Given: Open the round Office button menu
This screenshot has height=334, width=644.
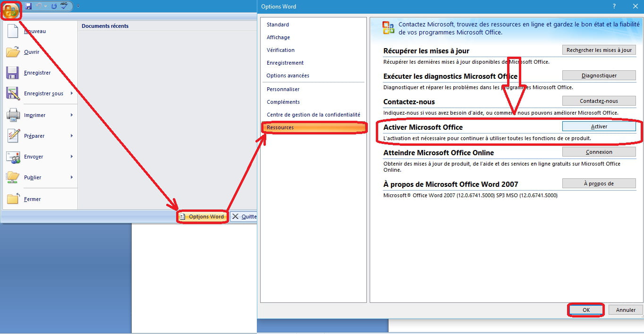Looking at the screenshot, I should 10,10.
